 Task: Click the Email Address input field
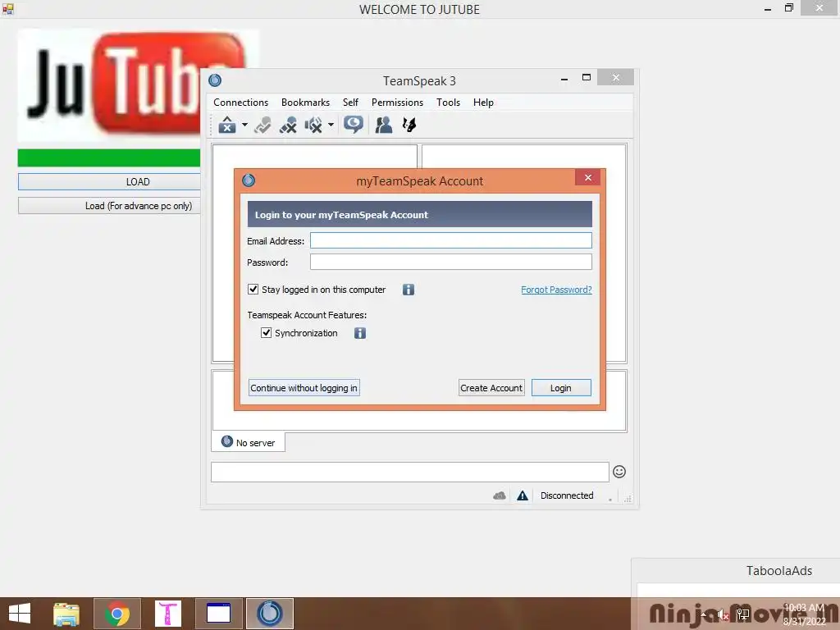point(451,240)
